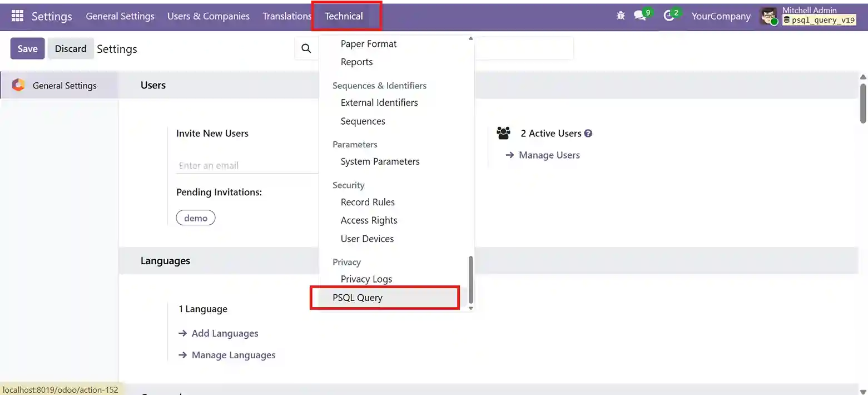868x395 pixels.
Task: Activate the debug bug icon
Action: point(621,16)
